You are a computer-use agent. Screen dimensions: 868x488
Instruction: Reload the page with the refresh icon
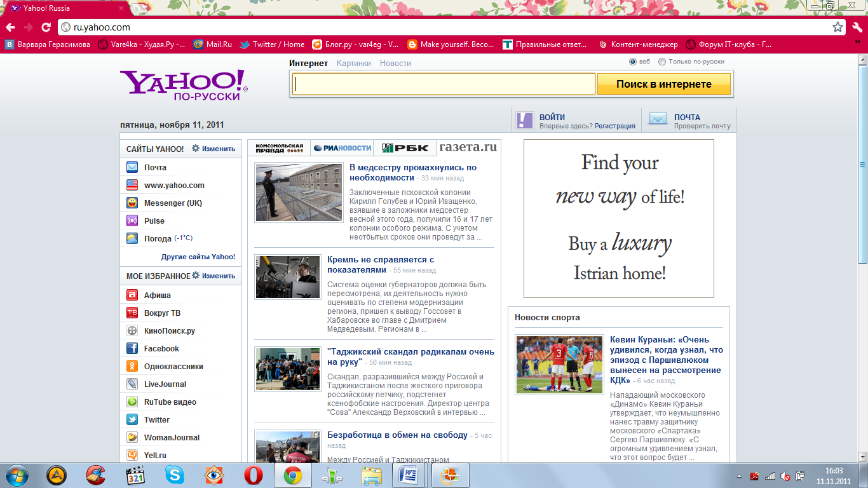[x=46, y=27]
